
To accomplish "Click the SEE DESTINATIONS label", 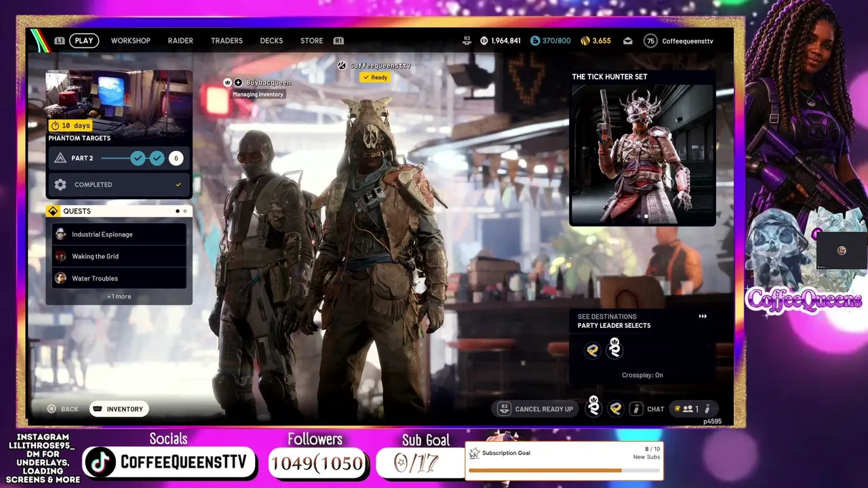I will [607, 317].
